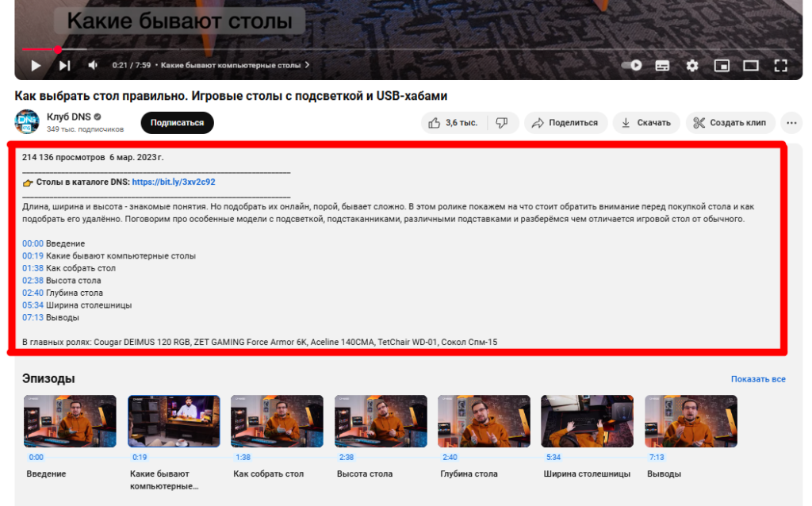Click the Скачать button
812x506 pixels.
[x=646, y=123]
